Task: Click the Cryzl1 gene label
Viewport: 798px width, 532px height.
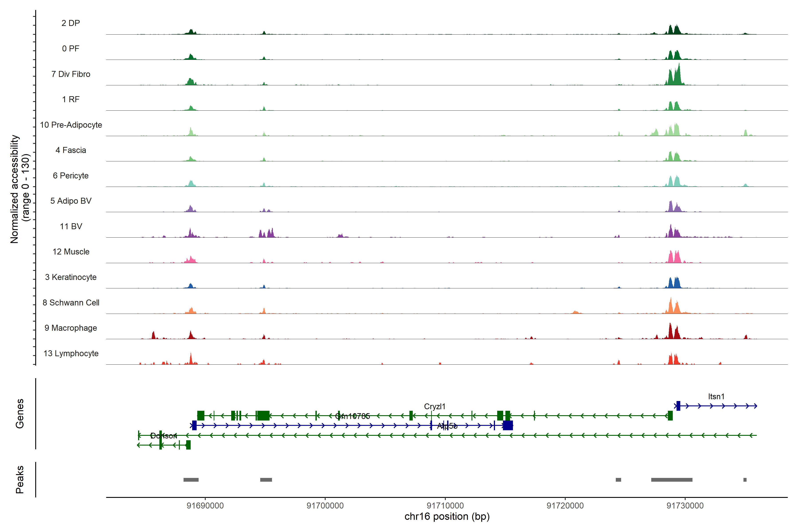Action: point(434,406)
